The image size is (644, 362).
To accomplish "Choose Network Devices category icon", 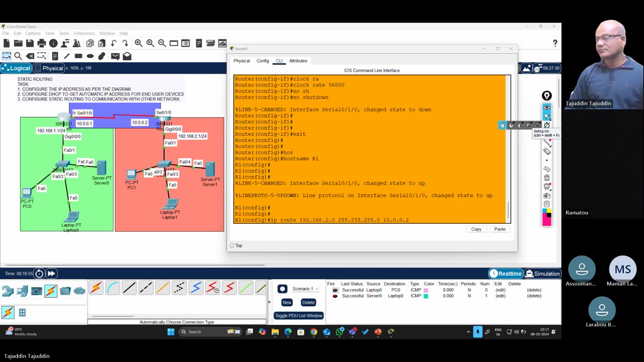I will 8,291.
